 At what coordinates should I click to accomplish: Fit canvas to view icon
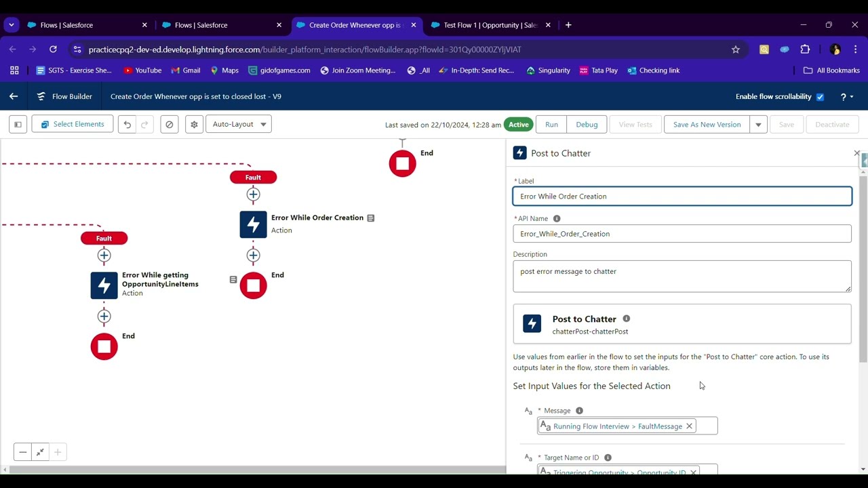pyautogui.click(x=40, y=452)
